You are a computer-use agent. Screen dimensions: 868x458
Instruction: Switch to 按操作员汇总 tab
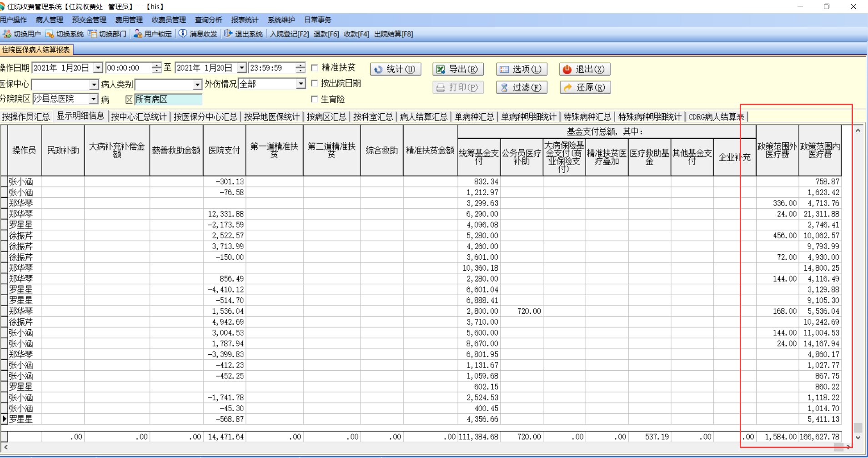point(26,117)
